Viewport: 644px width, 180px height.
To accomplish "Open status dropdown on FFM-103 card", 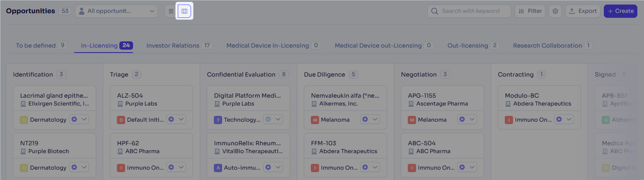I will pyautogui.click(x=370, y=167).
